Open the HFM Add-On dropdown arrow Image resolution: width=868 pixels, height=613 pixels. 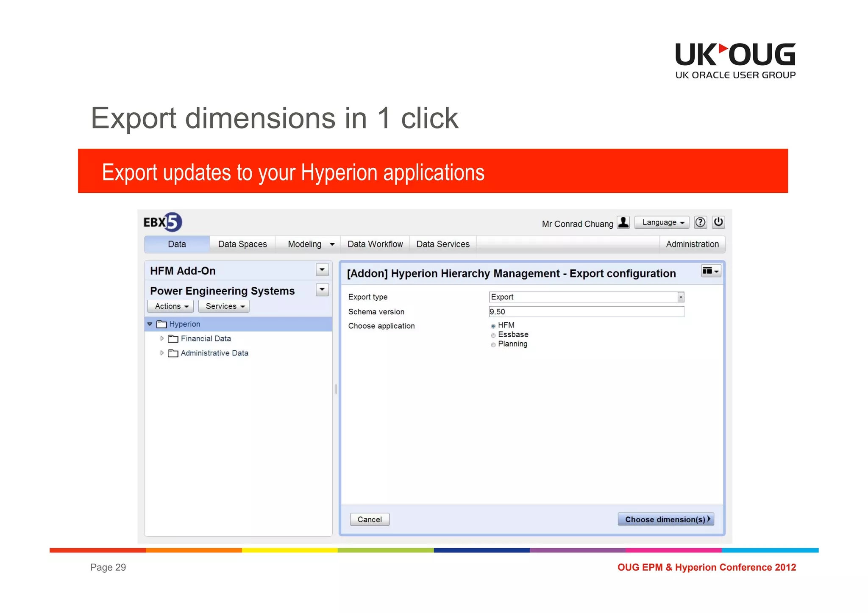322,269
